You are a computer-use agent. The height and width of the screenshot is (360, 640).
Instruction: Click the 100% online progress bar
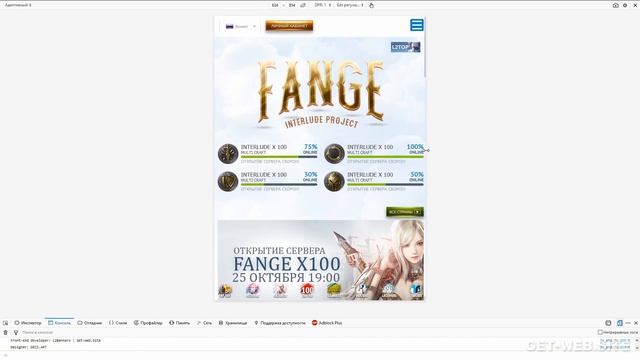click(385, 156)
